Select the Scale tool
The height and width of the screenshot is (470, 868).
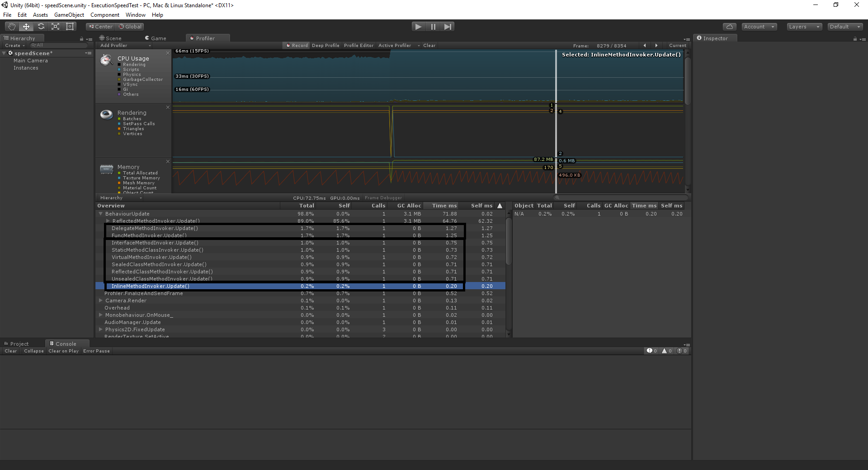coord(55,27)
